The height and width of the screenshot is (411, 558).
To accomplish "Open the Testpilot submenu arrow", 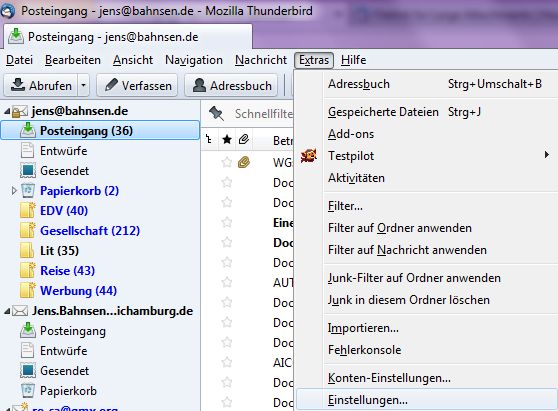I will pos(547,155).
